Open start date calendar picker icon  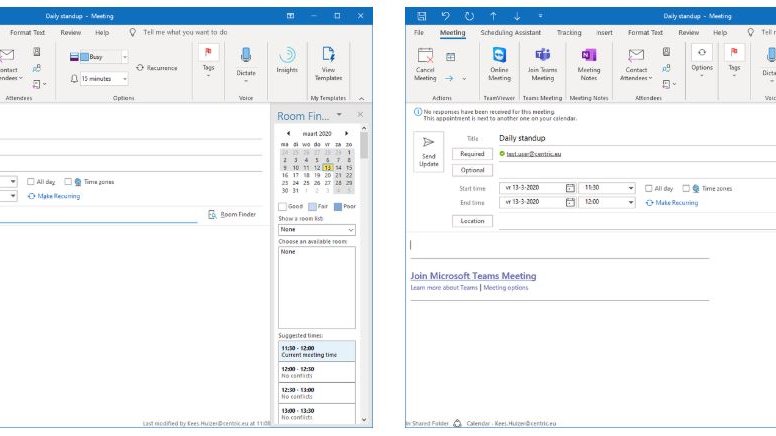click(x=570, y=188)
